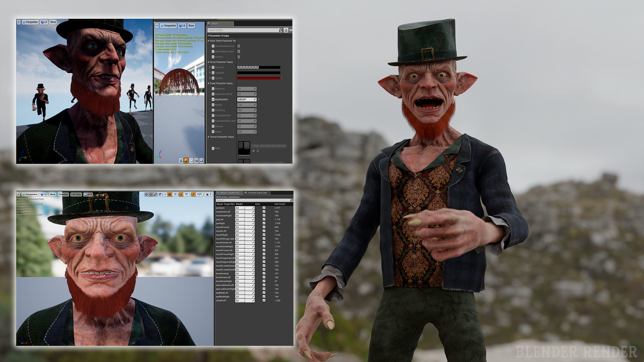This screenshot has width=644, height=362.
Task: Open viewport options arrow in top-left scene viewport
Action: (18, 22)
